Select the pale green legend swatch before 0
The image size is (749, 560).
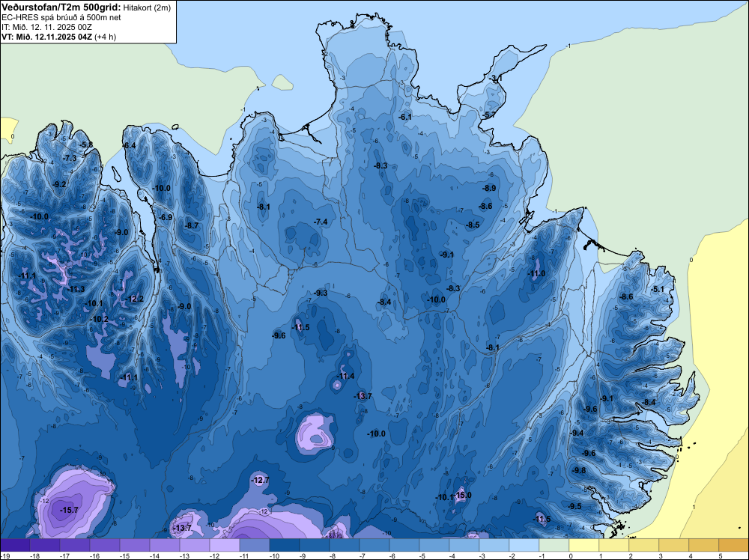[x=554, y=545]
